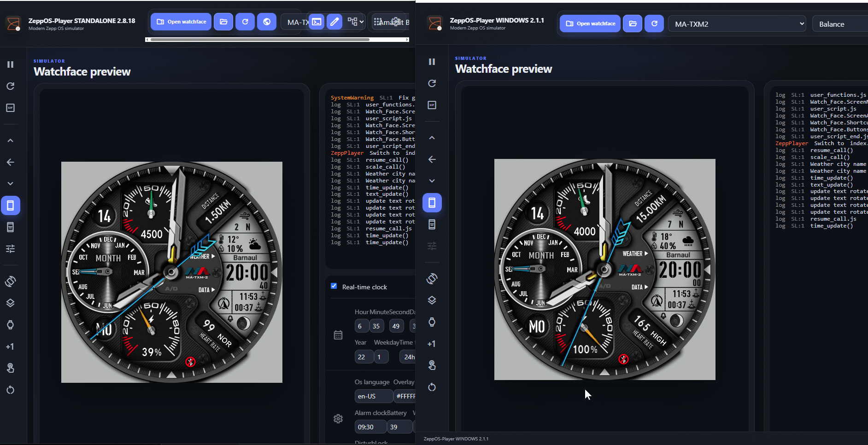This screenshot has height=445, width=868.
Task: Click the Hour field showing 6
Action: click(362, 326)
